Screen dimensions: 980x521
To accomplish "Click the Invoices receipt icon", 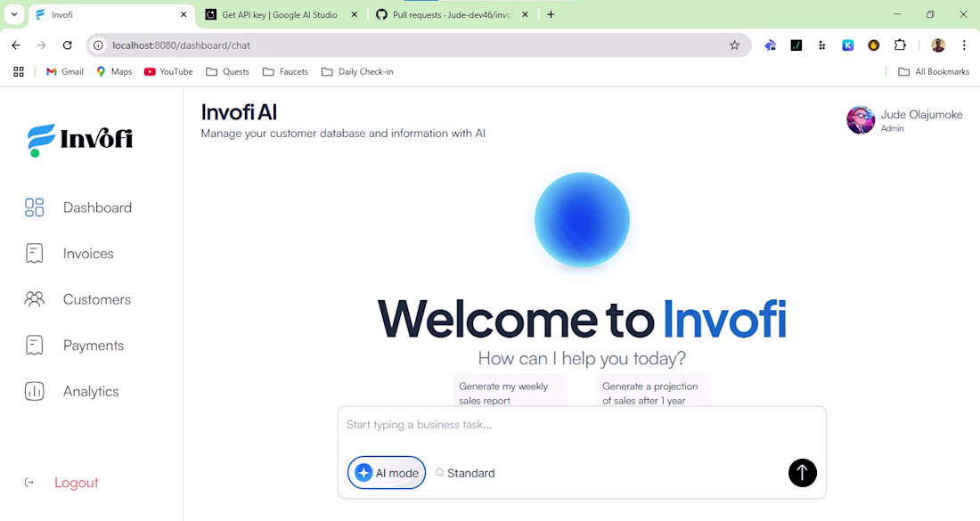I will 35,254.
